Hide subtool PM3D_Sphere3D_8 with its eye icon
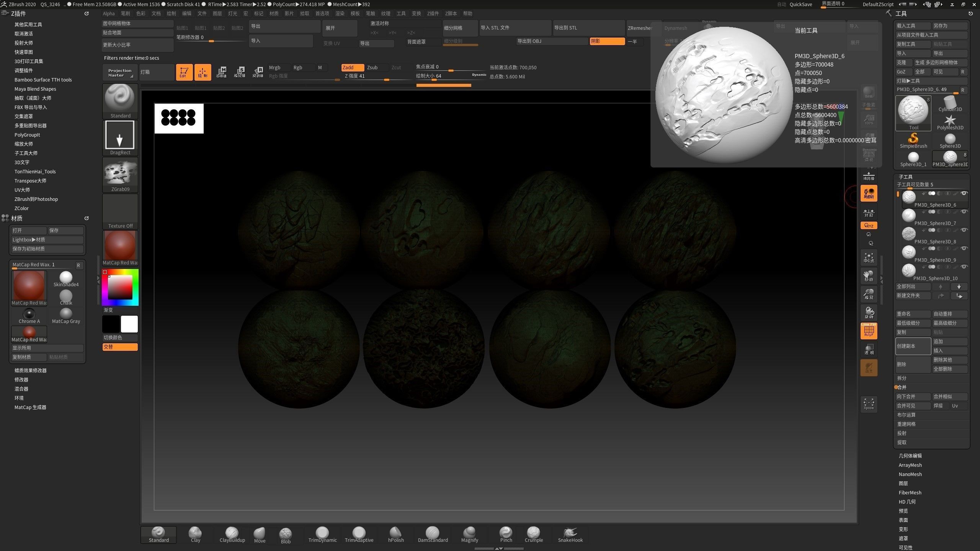Viewport: 980px width, 551px height. pyautogui.click(x=964, y=230)
